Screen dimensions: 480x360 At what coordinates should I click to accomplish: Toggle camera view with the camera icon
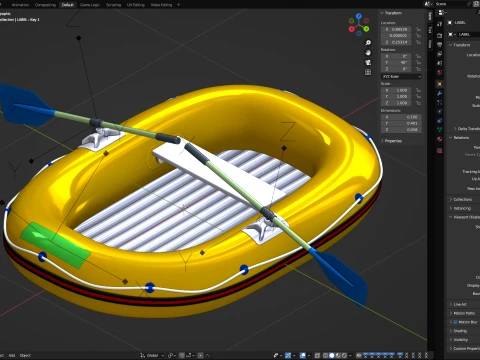point(368,62)
